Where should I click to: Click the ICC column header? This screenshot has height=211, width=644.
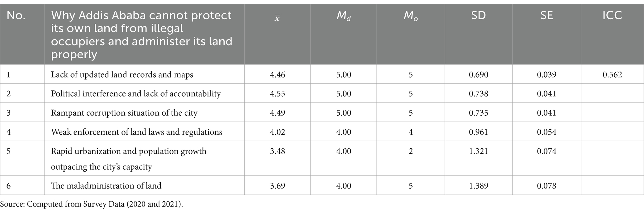pos(612,15)
